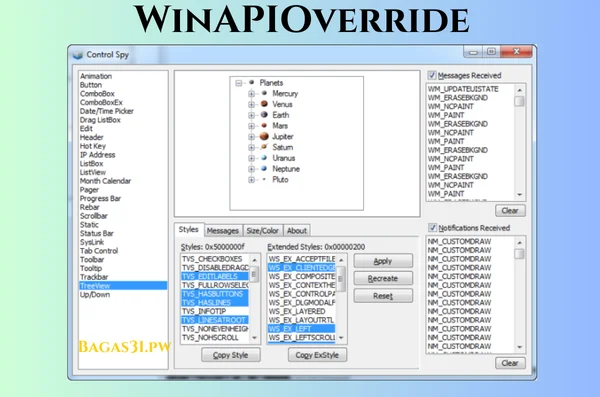The height and width of the screenshot is (397, 600).
Task: Collapse the Planets root node
Action: point(239,83)
